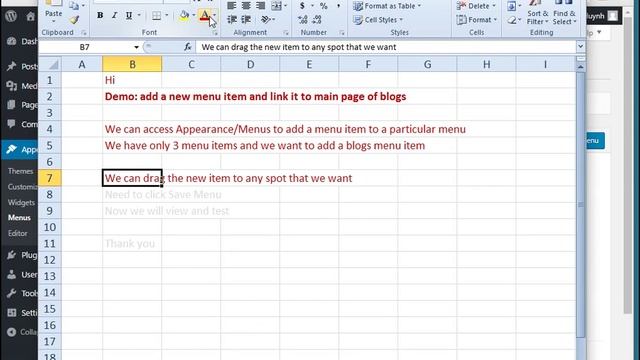Center text horizontally in Alignment group
640x360 pixels.
coord(246,6)
